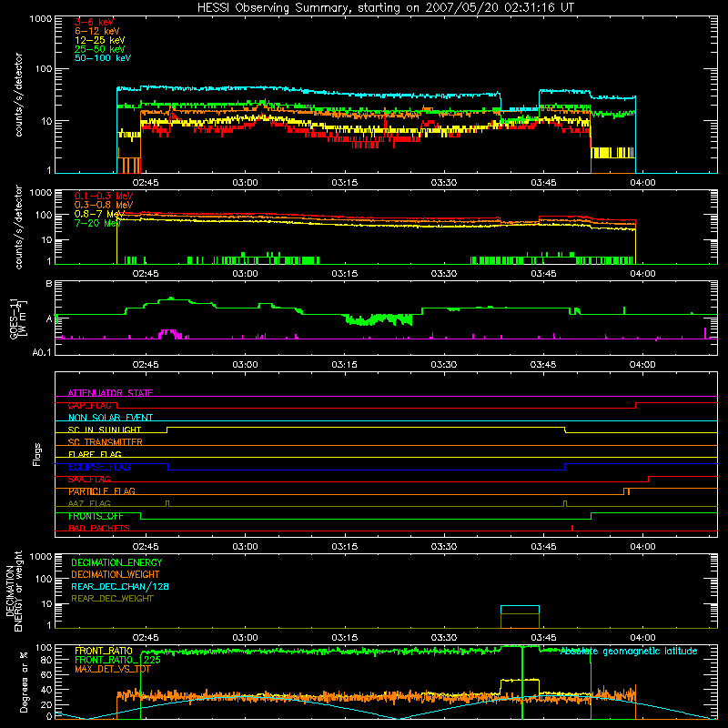728x728 pixels.
Task: Click the 80 tick on the Degrees axis
Action: (x=46, y=660)
